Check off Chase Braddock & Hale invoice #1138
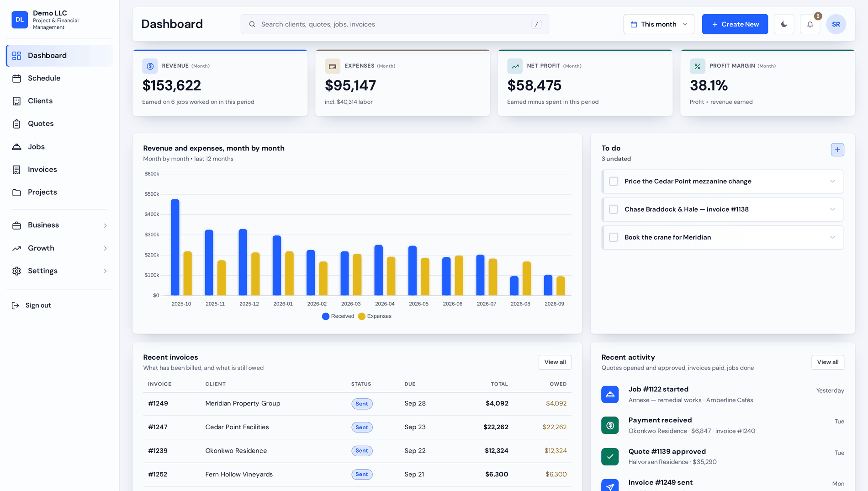This screenshot has height=491, width=868. coord(614,209)
